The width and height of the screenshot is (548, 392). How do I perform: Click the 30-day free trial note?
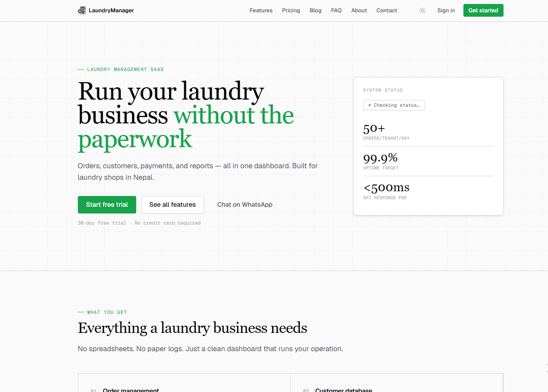(139, 223)
